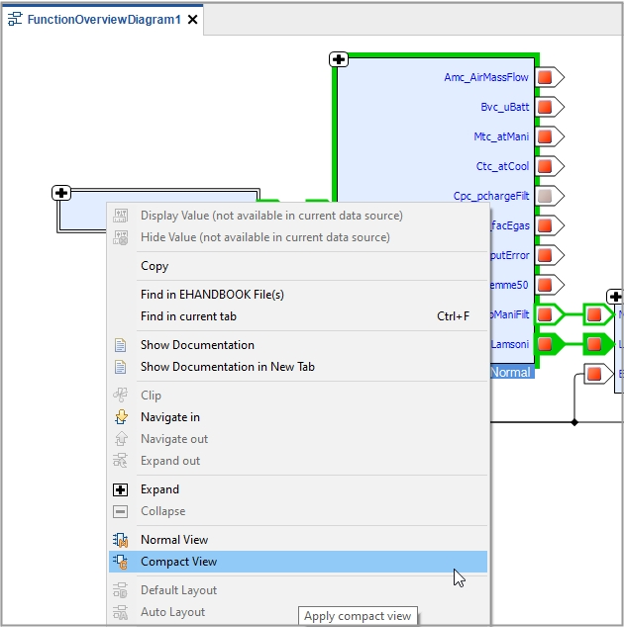Choose Normal View from context menu
The width and height of the screenshot is (624, 627).
298,540
